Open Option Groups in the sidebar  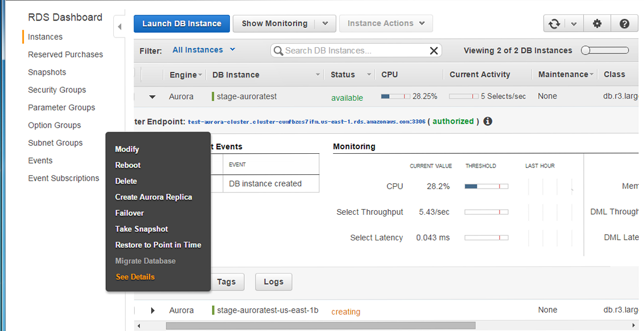pos(54,125)
